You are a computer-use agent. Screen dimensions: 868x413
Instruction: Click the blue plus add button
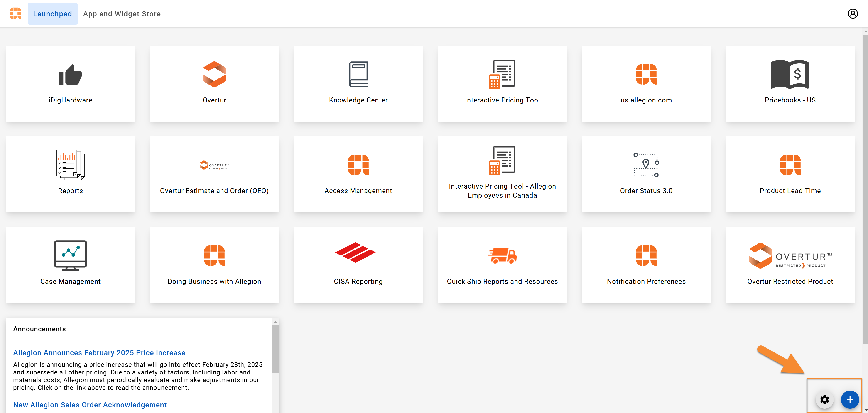click(x=850, y=400)
